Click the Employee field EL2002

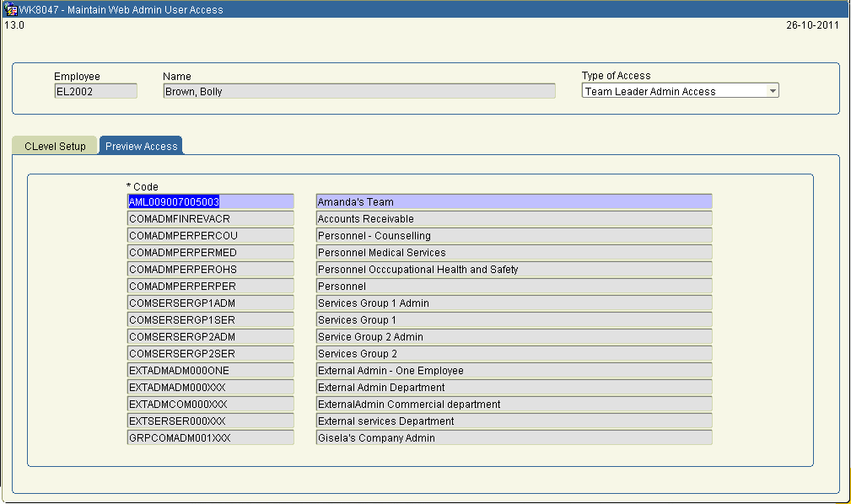(x=95, y=91)
